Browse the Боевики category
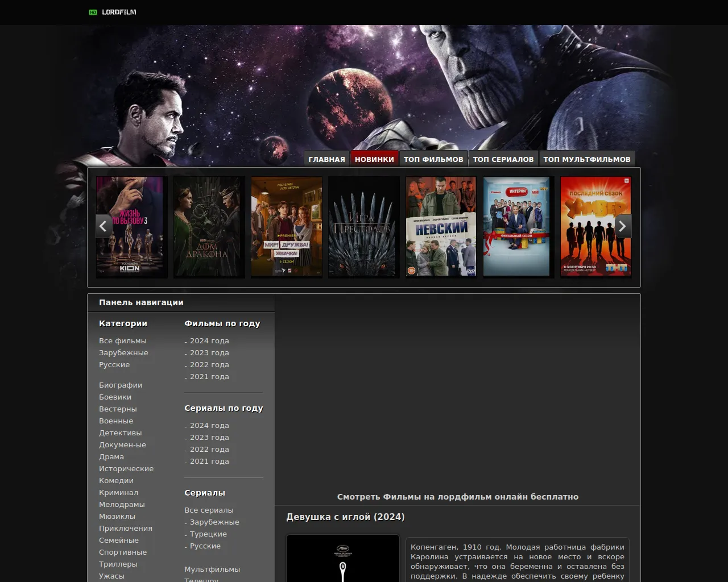 (x=115, y=397)
